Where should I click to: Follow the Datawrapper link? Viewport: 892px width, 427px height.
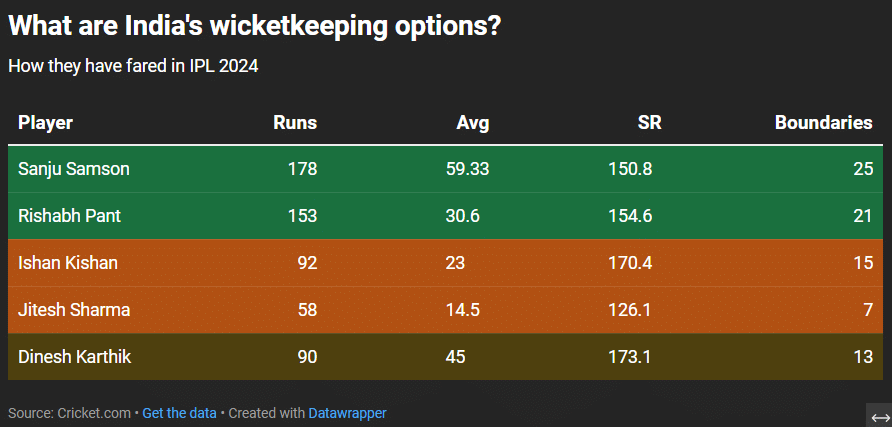click(347, 413)
